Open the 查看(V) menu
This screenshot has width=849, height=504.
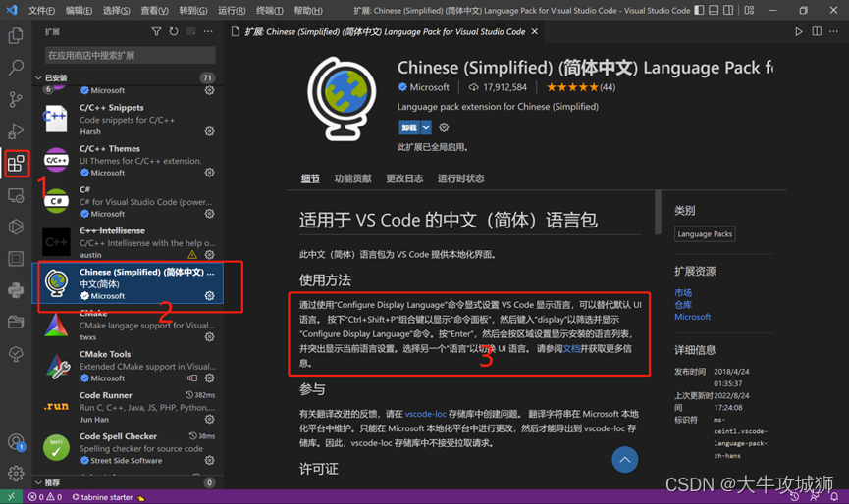coord(154,10)
